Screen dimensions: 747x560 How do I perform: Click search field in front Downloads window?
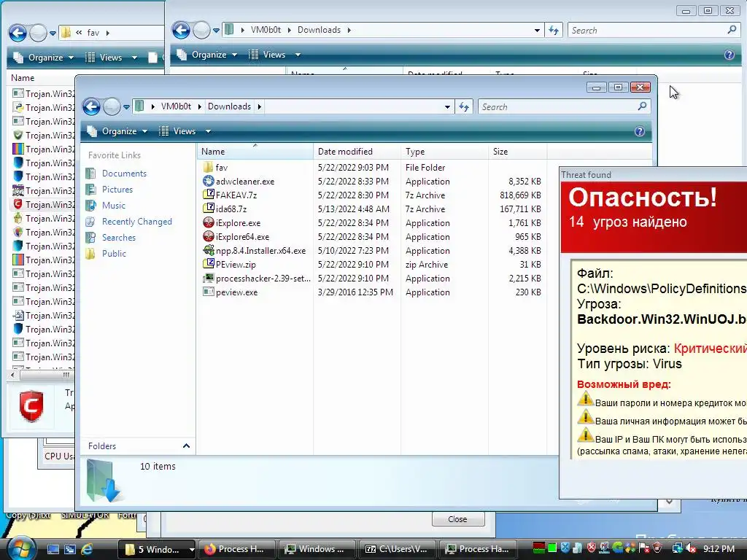click(x=557, y=106)
